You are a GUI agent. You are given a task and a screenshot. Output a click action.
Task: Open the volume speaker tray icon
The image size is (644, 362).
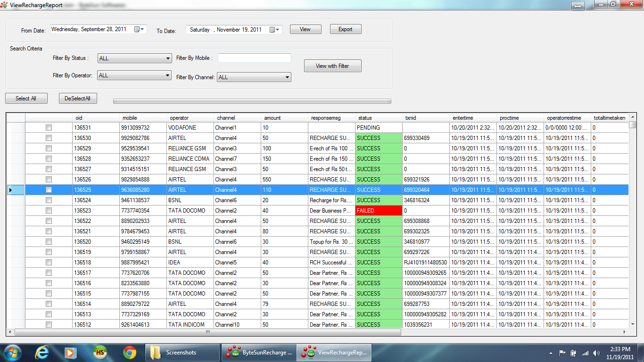(596, 353)
